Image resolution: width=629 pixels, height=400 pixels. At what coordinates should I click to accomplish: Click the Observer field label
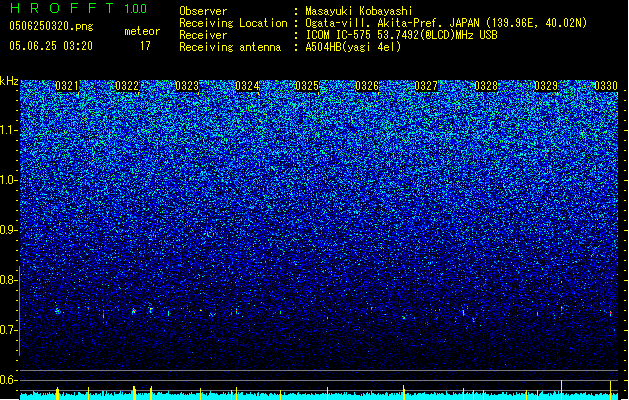(x=203, y=11)
